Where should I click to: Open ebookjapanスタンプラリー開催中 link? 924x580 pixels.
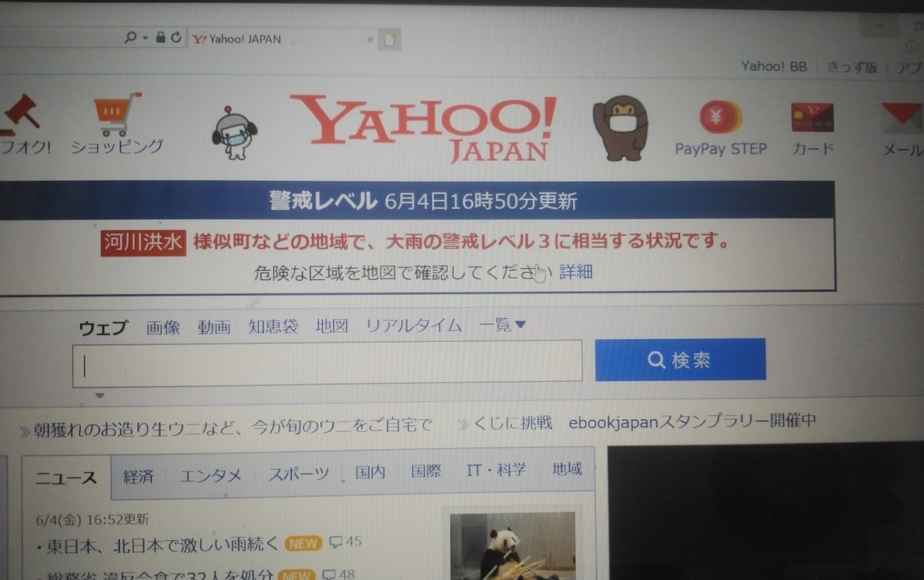692,421
